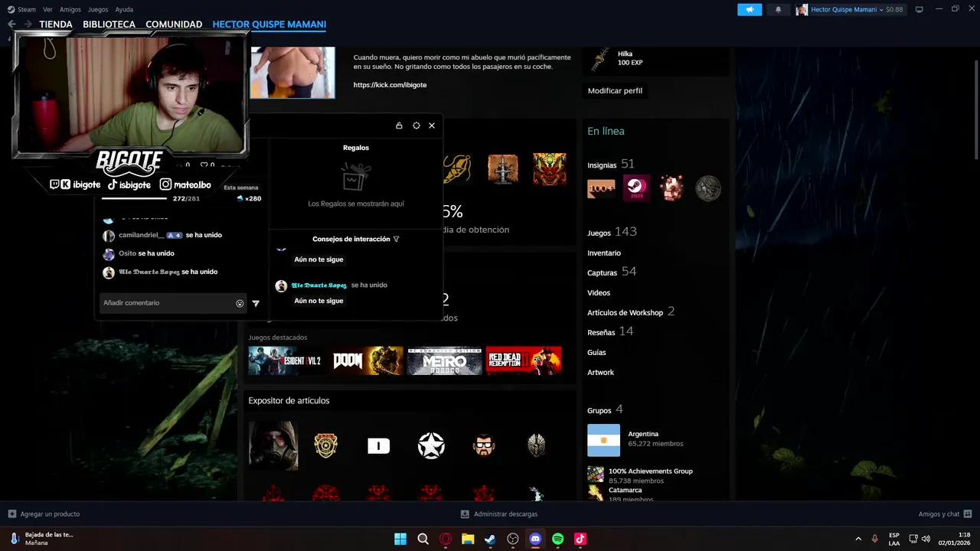Viewport: 980px width, 551px height.
Task: Click Osito in the chat list
Action: tap(127, 253)
